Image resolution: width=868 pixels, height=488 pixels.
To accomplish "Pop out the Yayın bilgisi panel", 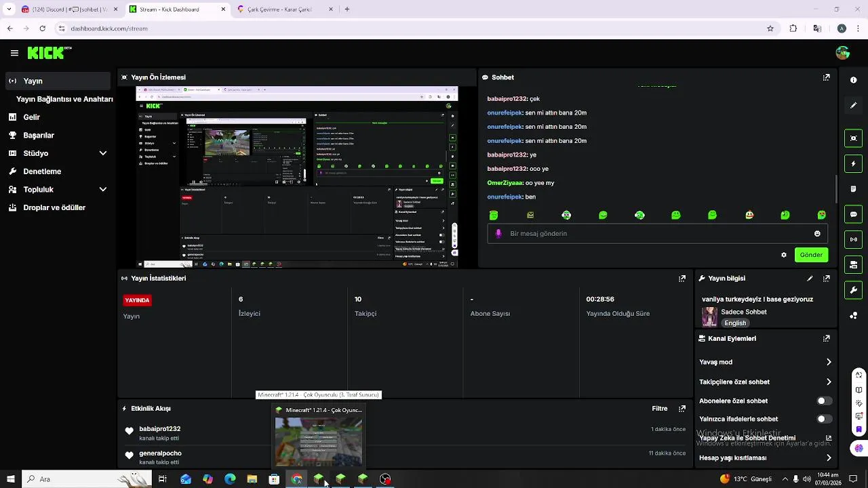I will pyautogui.click(x=826, y=278).
